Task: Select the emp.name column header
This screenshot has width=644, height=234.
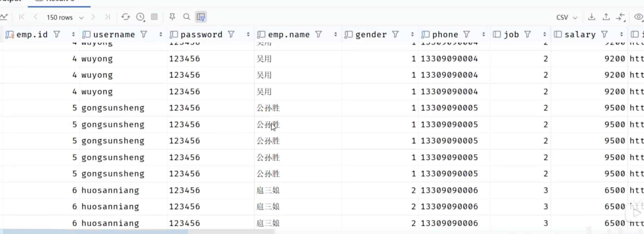Action: [x=289, y=34]
